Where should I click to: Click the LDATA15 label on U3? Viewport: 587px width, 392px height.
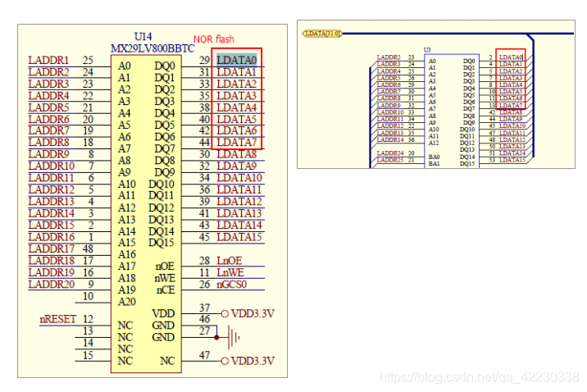pyautogui.click(x=512, y=160)
